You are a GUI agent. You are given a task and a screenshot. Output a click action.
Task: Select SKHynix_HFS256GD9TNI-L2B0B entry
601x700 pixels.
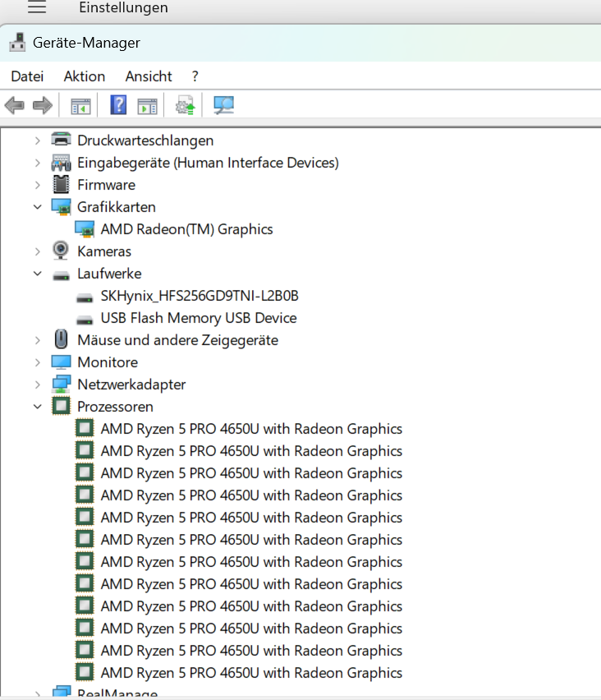200,296
